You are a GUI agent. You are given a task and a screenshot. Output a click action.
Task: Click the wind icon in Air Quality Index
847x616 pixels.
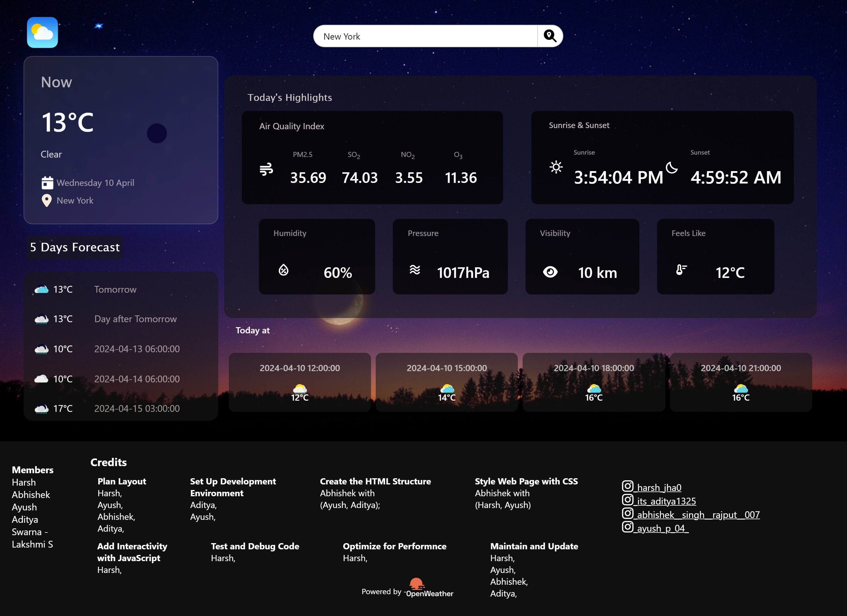pyautogui.click(x=266, y=169)
